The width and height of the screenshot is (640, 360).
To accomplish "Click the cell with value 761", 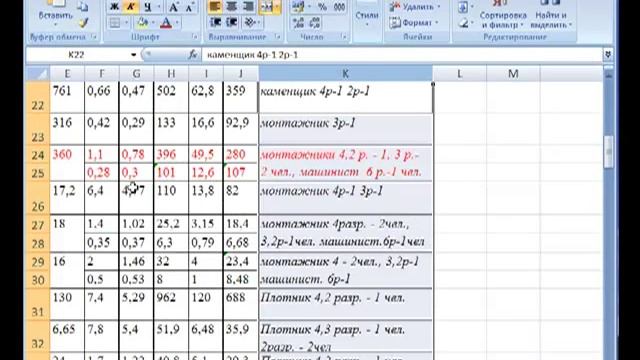I will [67, 97].
